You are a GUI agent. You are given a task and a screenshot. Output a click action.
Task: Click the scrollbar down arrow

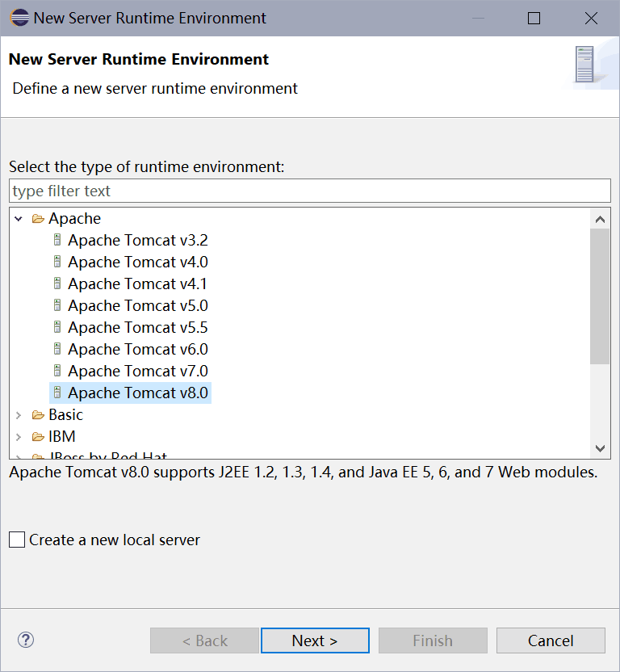click(600, 448)
